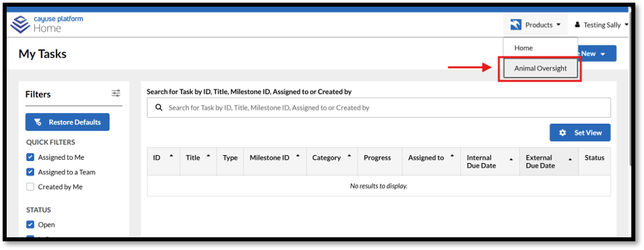Sort by Category column arrow
The width and height of the screenshot is (644, 250).
coord(350,156)
